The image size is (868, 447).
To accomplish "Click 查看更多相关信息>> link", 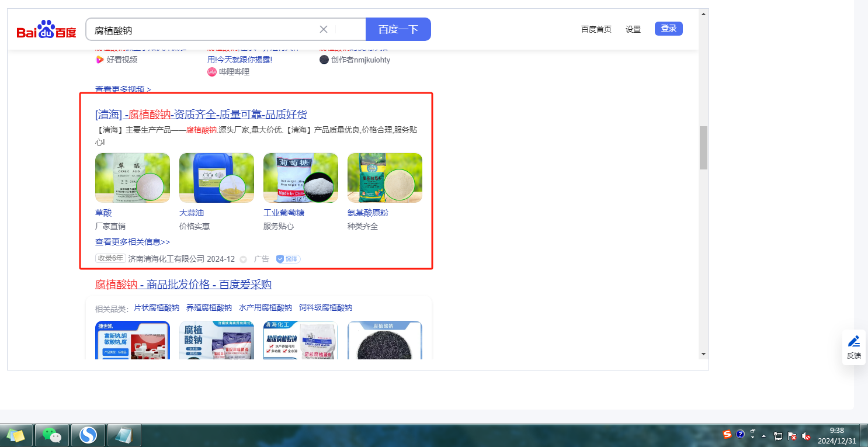I will coord(133,242).
